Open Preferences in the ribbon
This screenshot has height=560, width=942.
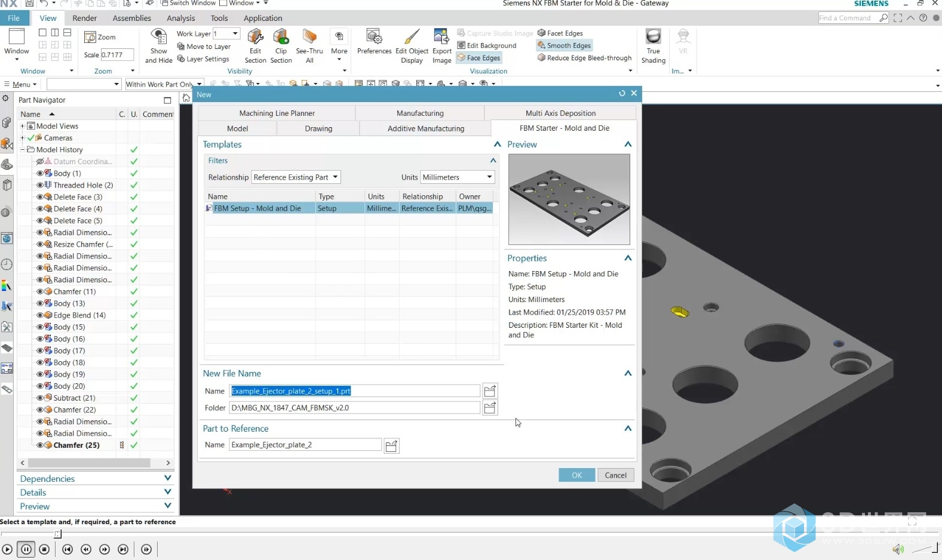coord(375,42)
